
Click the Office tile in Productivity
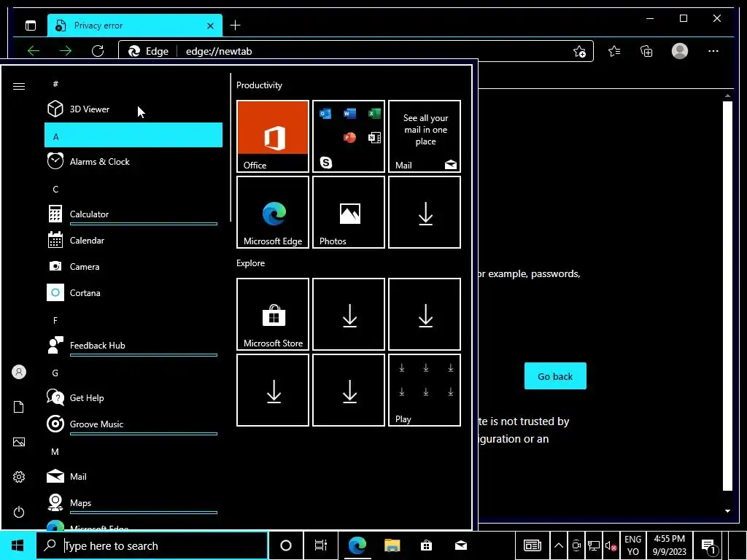273,136
